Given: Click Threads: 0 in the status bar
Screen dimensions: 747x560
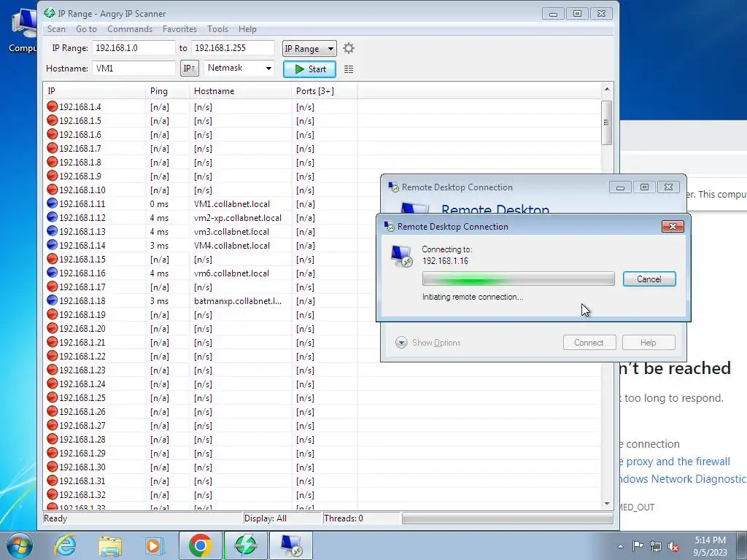Looking at the screenshot, I should [x=344, y=518].
